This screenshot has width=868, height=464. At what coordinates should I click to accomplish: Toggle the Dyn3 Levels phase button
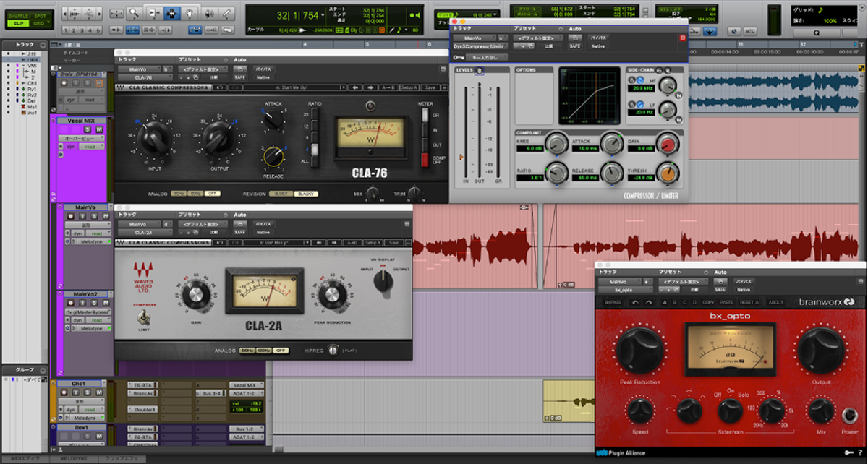point(479,70)
